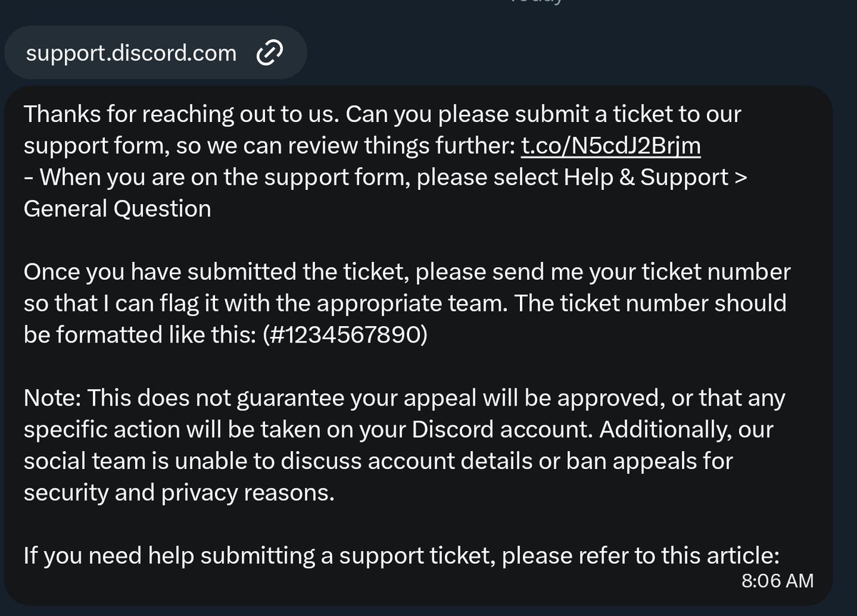This screenshot has width=857, height=616.
Task: Click the 'specific action will be taken' line
Action: 179,429
